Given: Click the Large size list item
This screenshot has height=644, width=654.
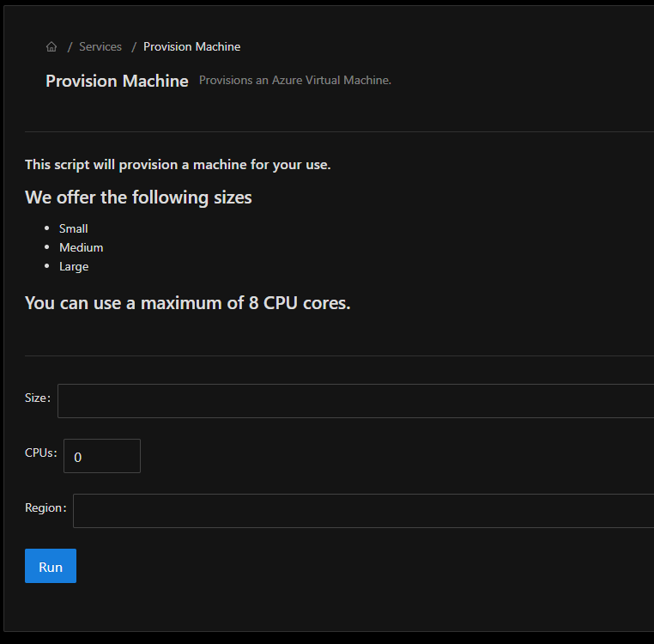Looking at the screenshot, I should [x=74, y=267].
